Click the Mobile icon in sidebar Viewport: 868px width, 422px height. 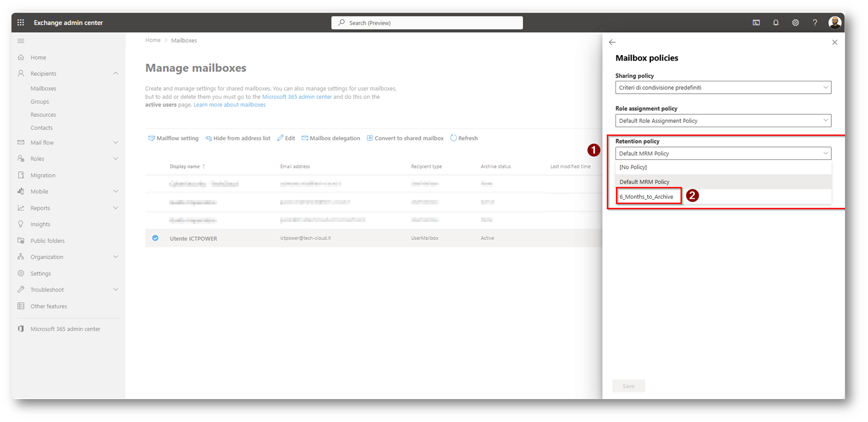(x=21, y=192)
